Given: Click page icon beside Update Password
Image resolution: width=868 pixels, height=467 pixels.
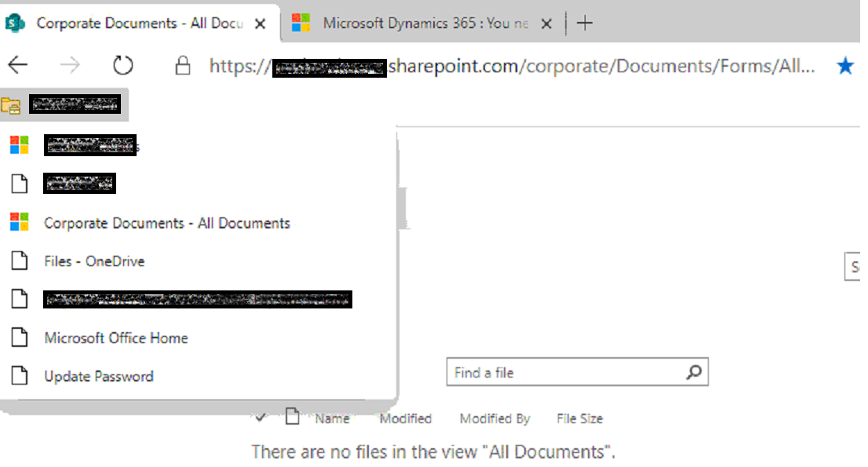Looking at the screenshot, I should point(20,375).
